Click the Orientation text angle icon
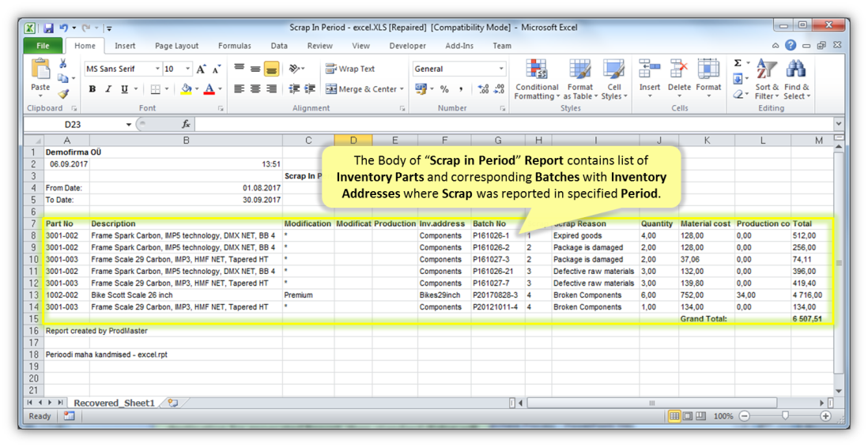The image size is (868, 447). (x=295, y=69)
